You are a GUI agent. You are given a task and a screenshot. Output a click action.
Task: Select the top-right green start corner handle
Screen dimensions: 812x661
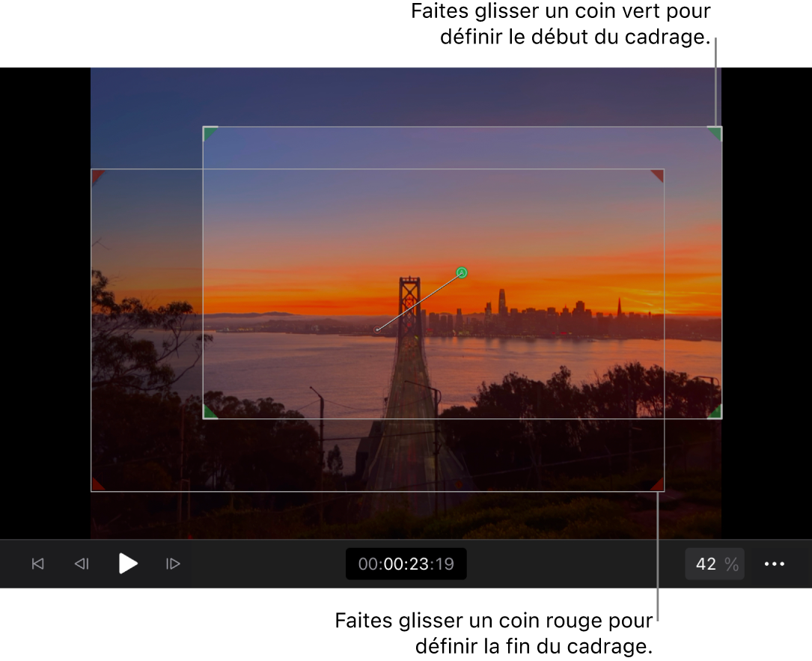[x=715, y=133]
